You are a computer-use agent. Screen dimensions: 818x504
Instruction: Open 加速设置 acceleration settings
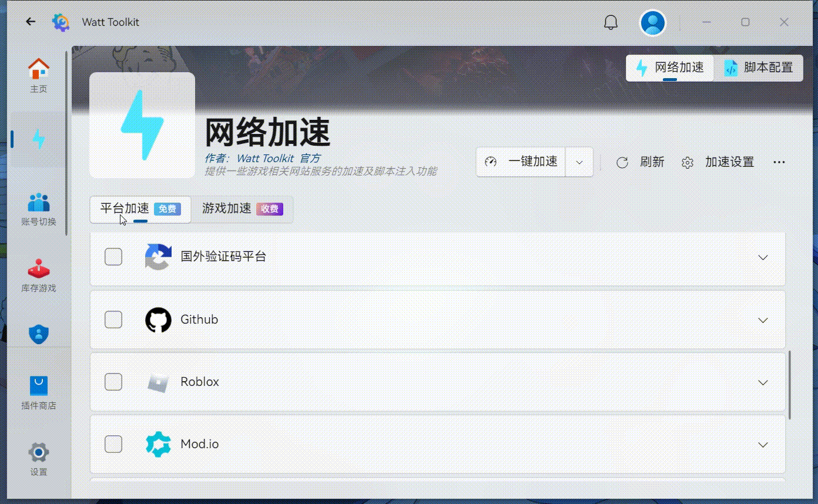[718, 162]
